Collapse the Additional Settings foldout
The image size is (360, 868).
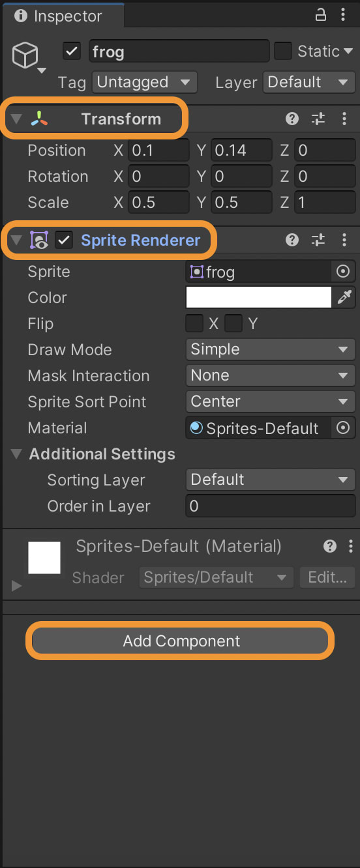click(x=17, y=454)
